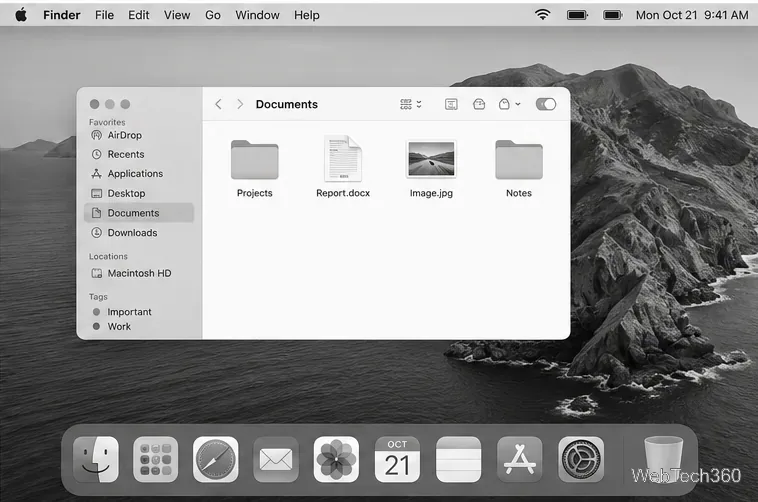Select the Notes folder icon
The height and width of the screenshot is (502, 758).
[x=519, y=160]
